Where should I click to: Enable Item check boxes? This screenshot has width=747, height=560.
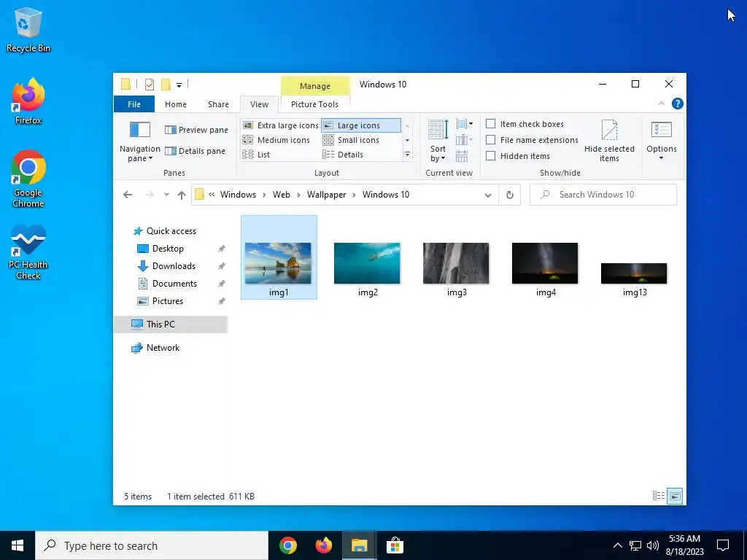(491, 124)
